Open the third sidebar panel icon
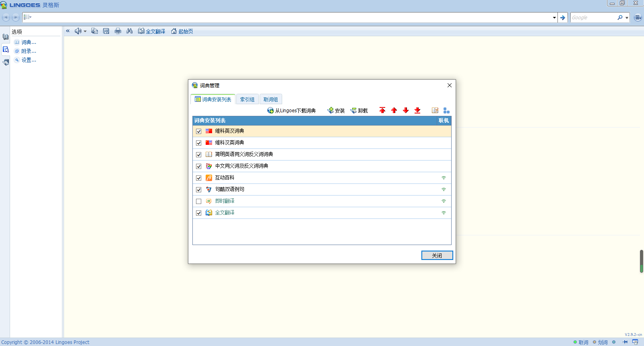Screen dimensions: 644x346 6,62
